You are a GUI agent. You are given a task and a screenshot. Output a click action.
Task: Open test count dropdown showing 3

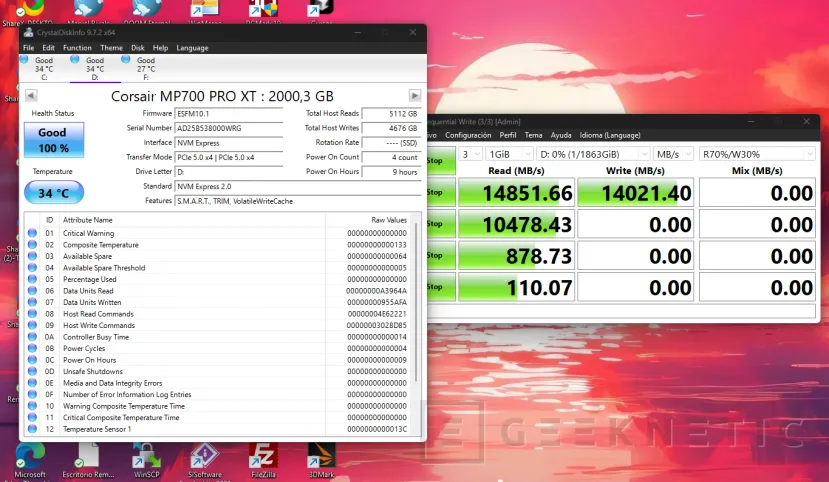pos(470,154)
